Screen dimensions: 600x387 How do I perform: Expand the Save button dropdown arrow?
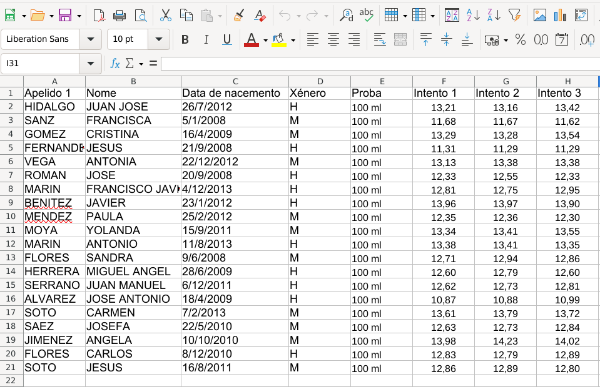pos(79,16)
